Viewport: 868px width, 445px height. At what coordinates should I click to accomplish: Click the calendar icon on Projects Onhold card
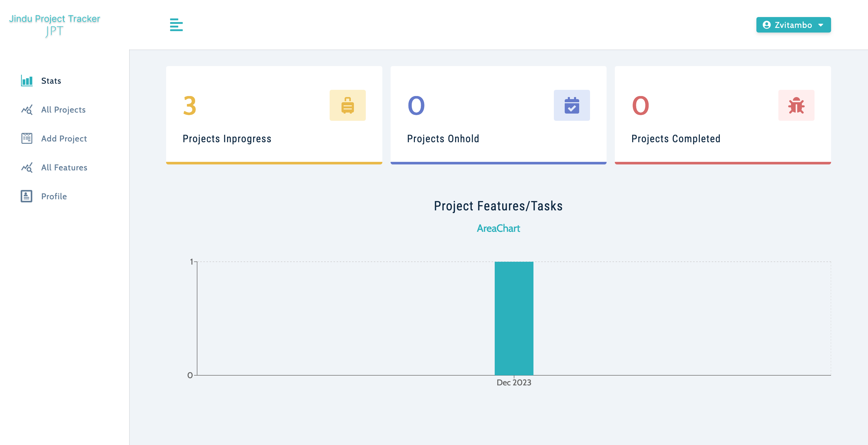(x=572, y=105)
